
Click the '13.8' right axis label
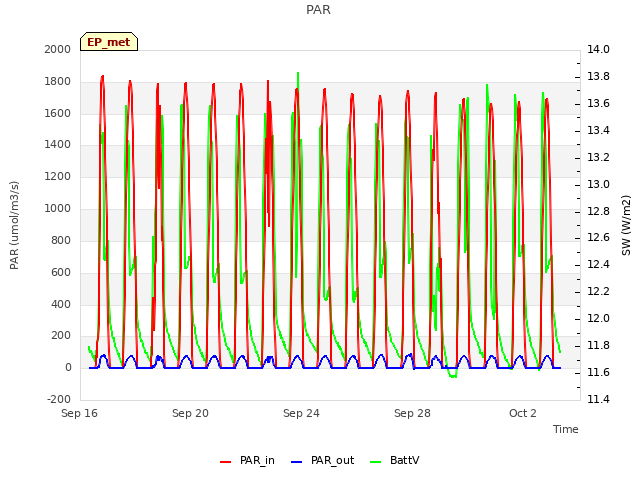point(598,76)
